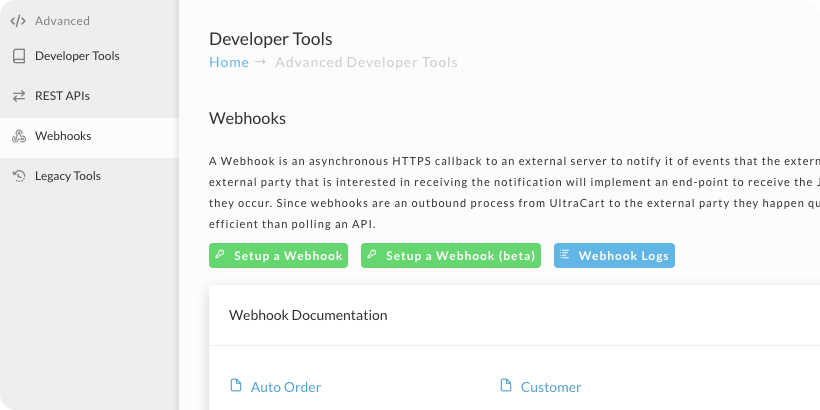Screen dimensions: 820x410
Task: Click the Auto Order document icon
Action: tap(236, 385)
